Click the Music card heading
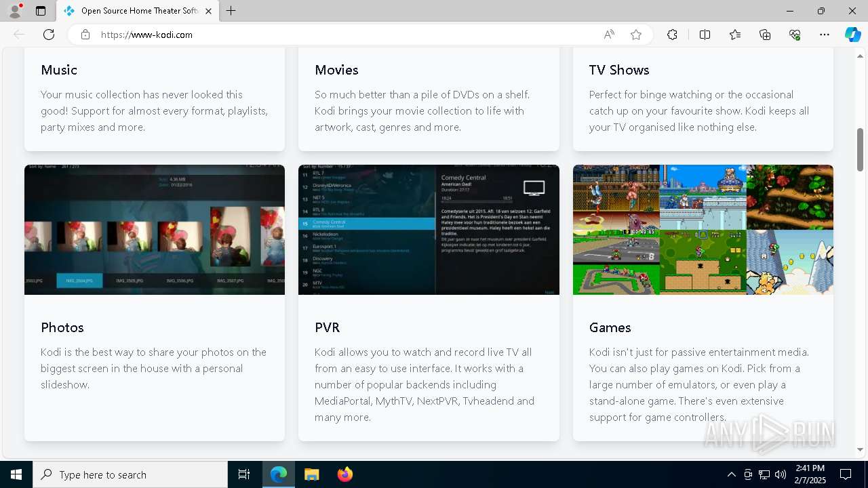 click(x=59, y=70)
